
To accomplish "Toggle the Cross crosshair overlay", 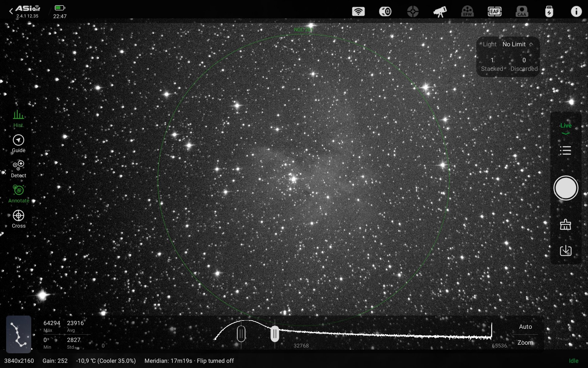I will point(18,219).
